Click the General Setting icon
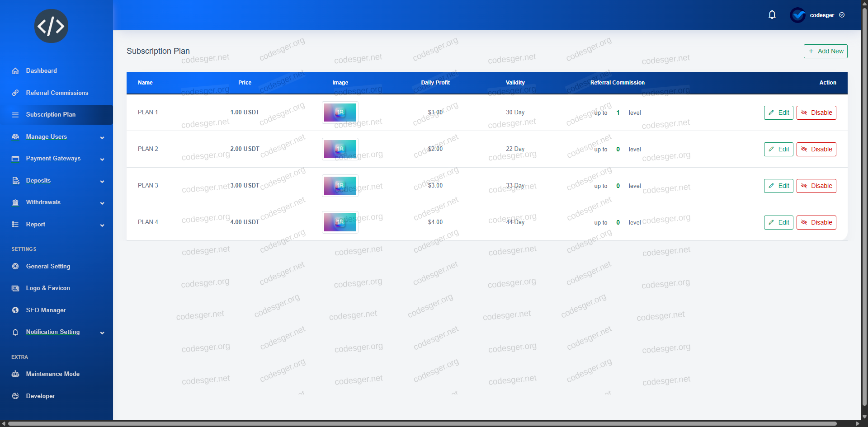 15,267
